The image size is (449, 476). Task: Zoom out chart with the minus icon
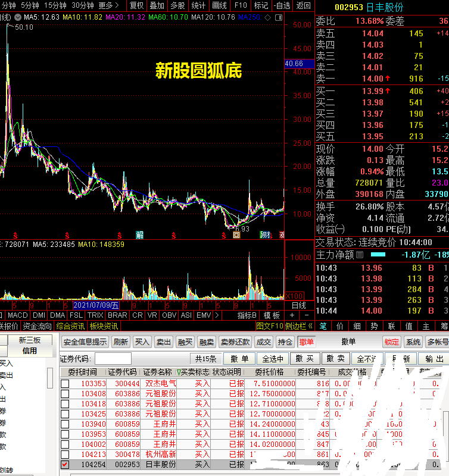click(306, 315)
